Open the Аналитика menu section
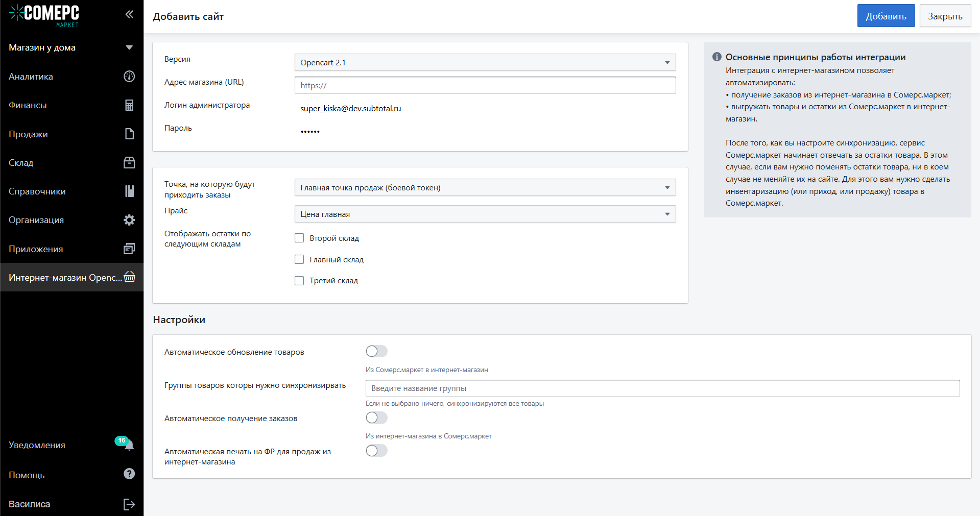 point(71,77)
